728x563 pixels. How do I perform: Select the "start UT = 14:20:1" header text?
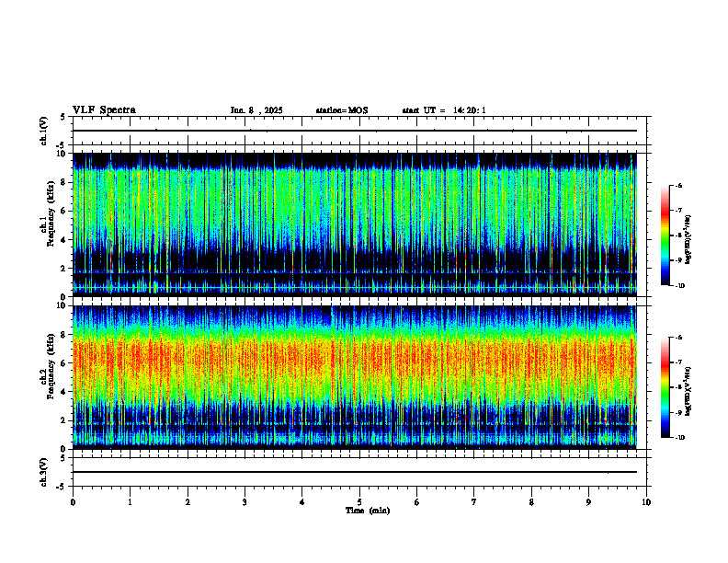tap(444, 110)
